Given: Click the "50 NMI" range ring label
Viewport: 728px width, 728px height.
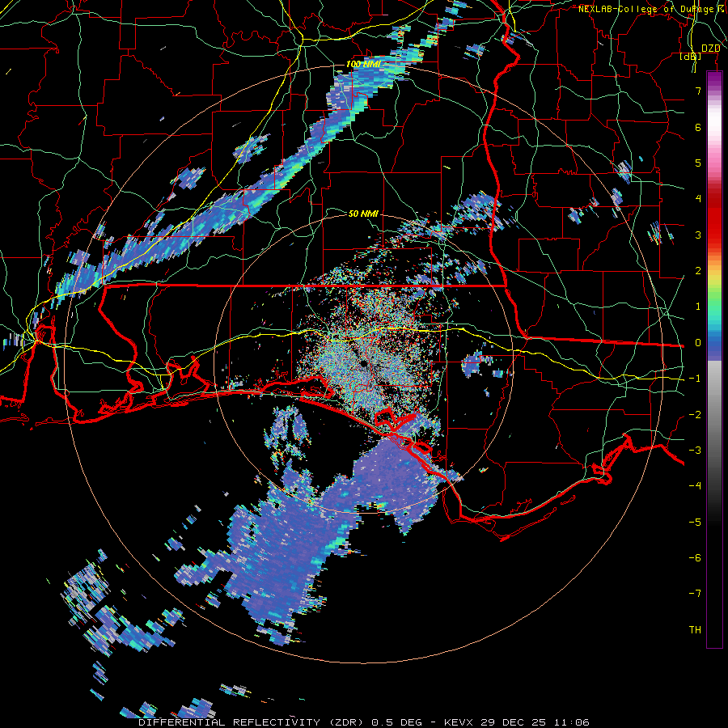Looking at the screenshot, I should pos(363,214).
